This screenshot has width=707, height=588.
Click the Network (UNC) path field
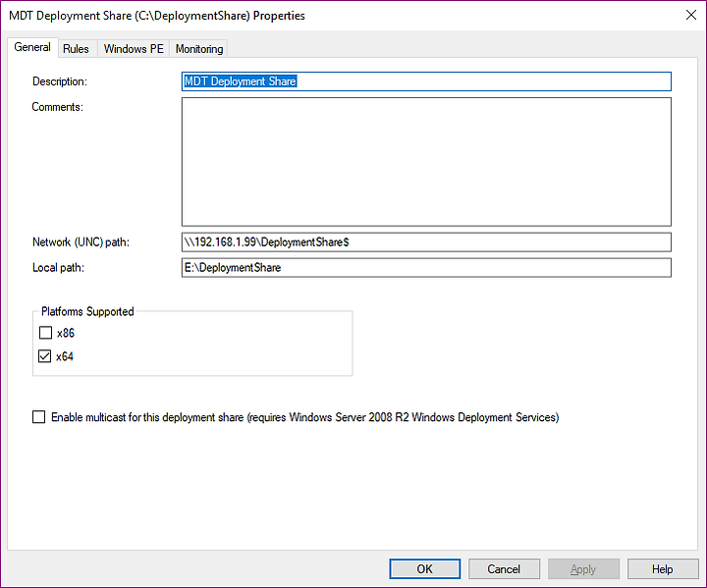click(426, 242)
